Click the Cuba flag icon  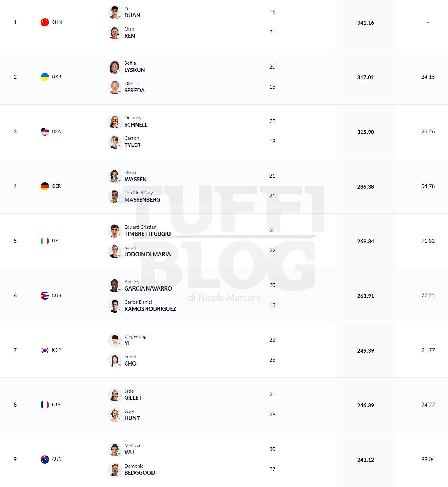pos(45,296)
